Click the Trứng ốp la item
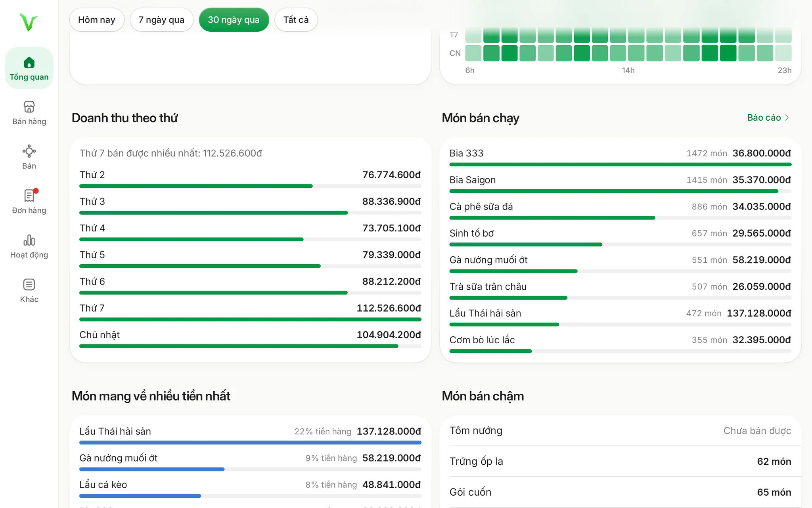Image resolution: width=812 pixels, height=508 pixels. coord(620,461)
